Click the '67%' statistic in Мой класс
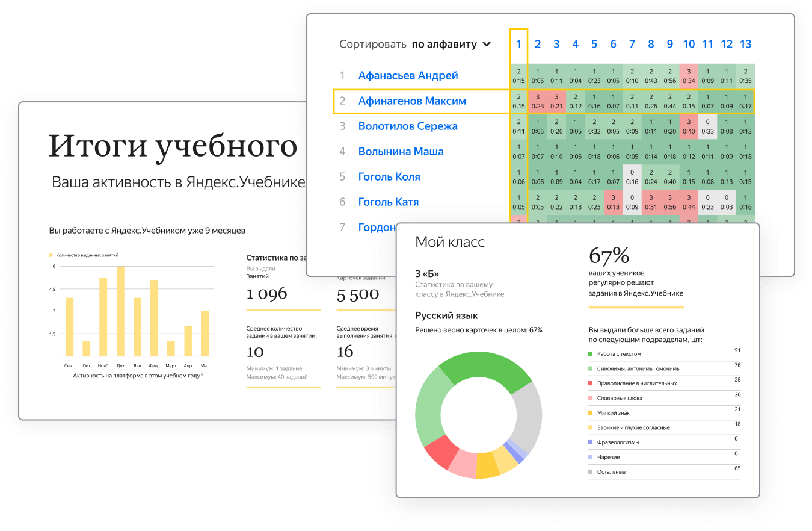 (609, 256)
